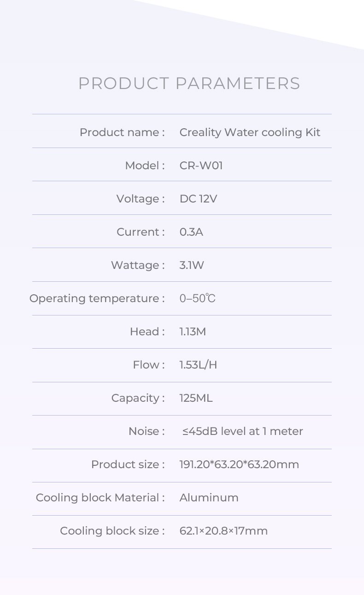Viewport: 364px width, 595px height.
Task: Click the 0.3A current value
Action: click(x=191, y=232)
